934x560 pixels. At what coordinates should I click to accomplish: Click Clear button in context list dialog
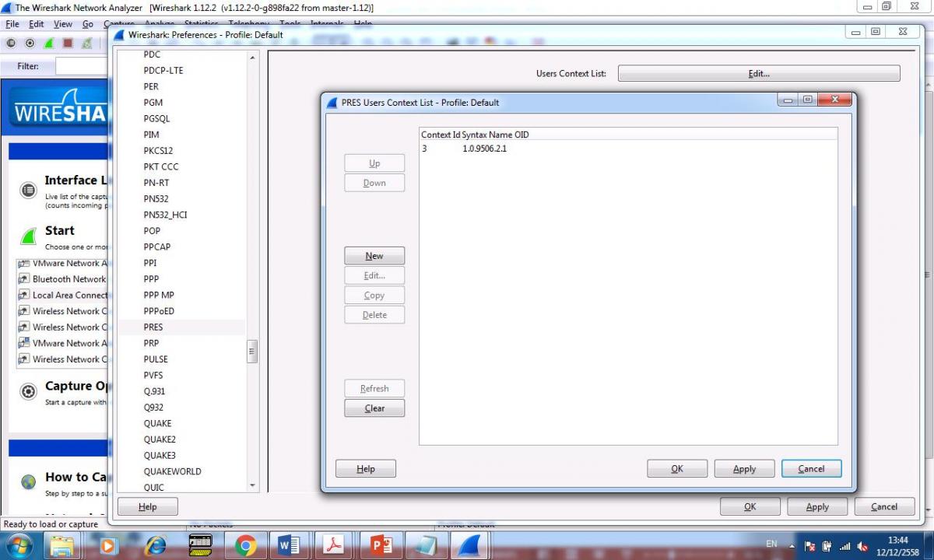[374, 408]
